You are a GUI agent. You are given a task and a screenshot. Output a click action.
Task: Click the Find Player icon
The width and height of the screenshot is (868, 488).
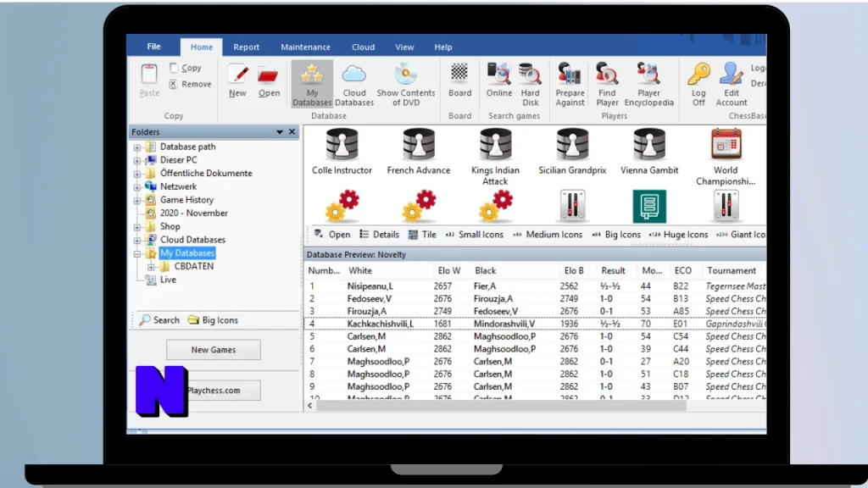pos(607,84)
